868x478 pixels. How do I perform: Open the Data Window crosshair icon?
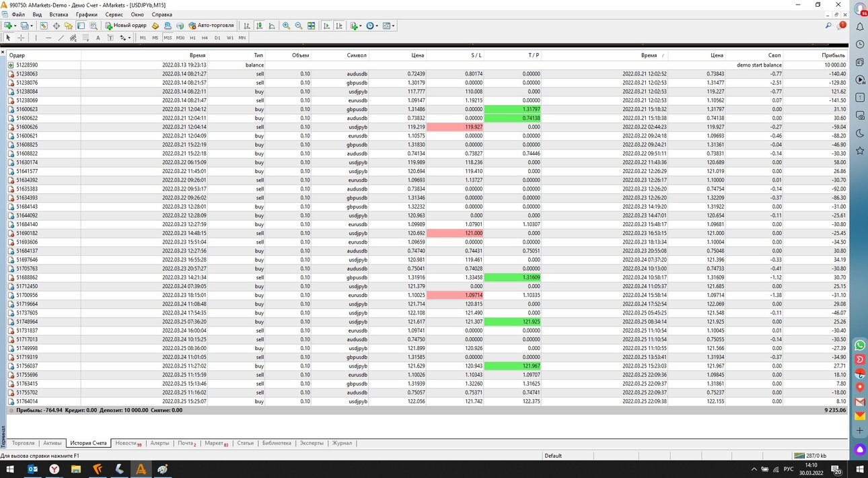(56, 26)
